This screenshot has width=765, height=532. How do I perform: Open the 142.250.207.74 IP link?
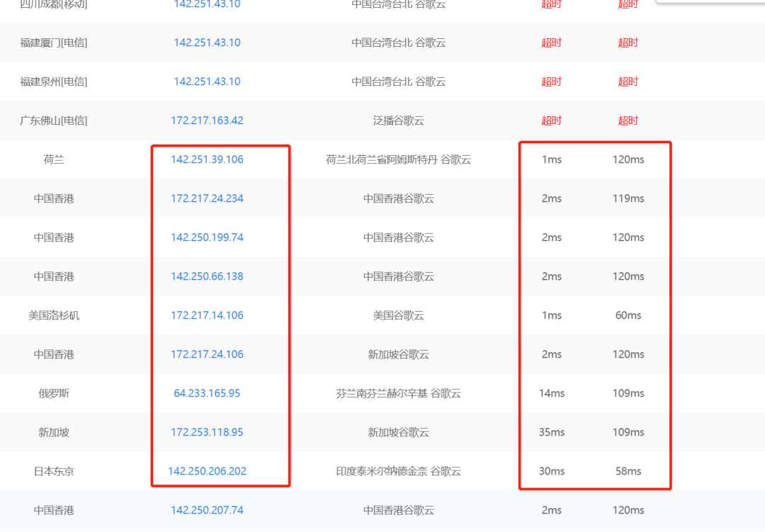click(207, 511)
